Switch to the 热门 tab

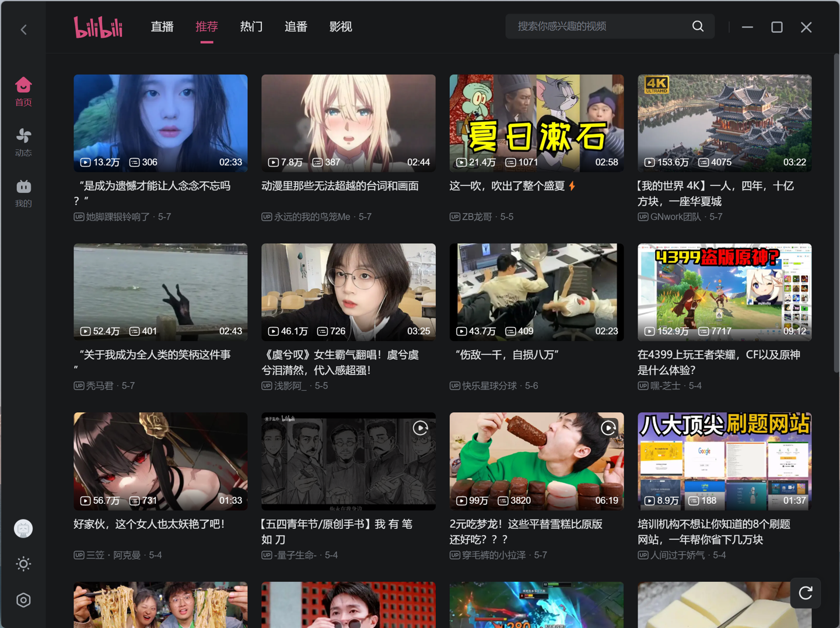251,27
